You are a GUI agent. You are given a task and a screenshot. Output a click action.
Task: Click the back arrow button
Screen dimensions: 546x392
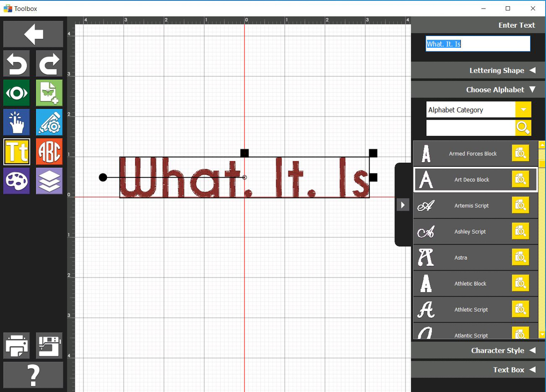33,34
